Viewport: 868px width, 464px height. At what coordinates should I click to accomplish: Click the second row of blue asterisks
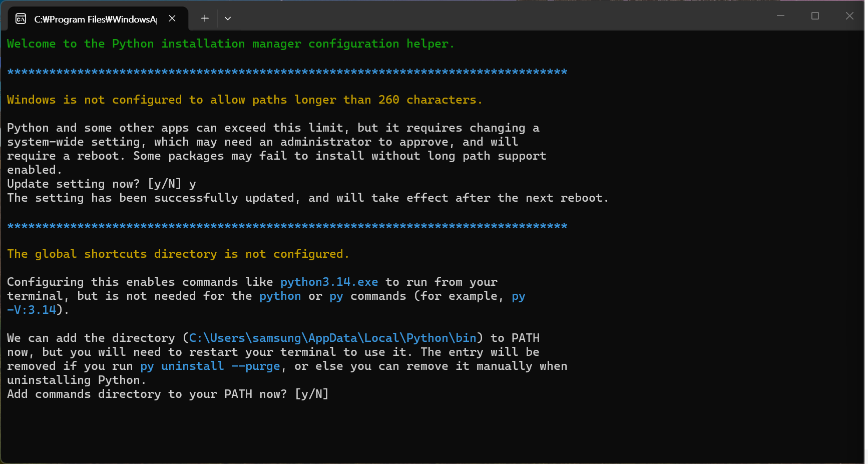point(287,226)
